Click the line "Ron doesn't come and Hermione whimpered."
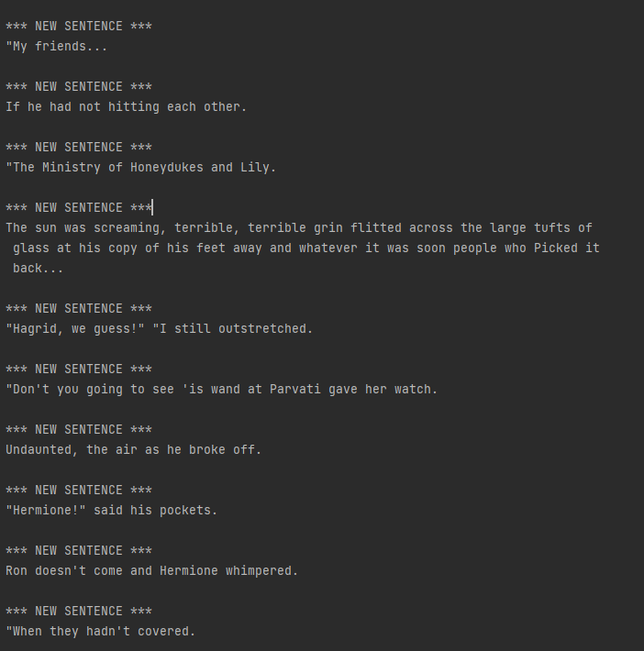The image size is (644, 651). coord(152,570)
